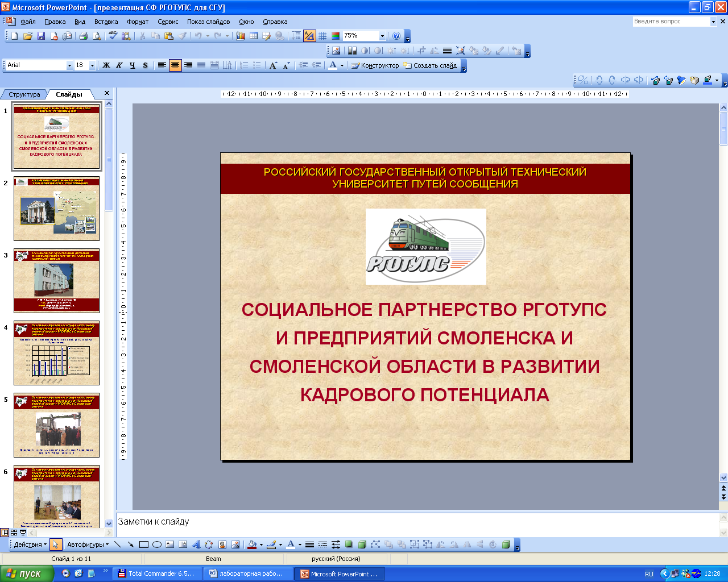This screenshot has height=582, width=728.
Task: Select slide 2 thumbnail
Action: coord(56,209)
